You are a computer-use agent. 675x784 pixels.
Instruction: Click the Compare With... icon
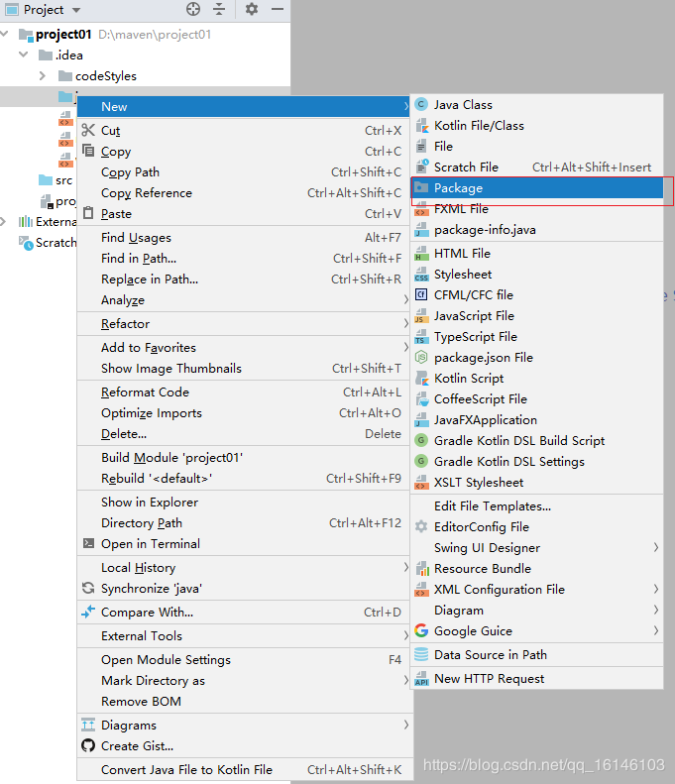88,612
